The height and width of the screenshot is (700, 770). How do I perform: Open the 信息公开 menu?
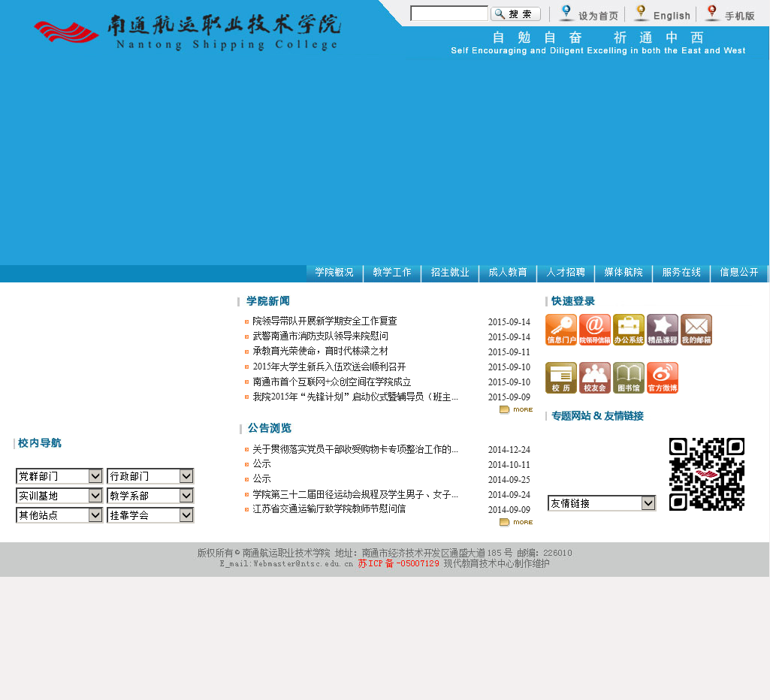click(739, 273)
